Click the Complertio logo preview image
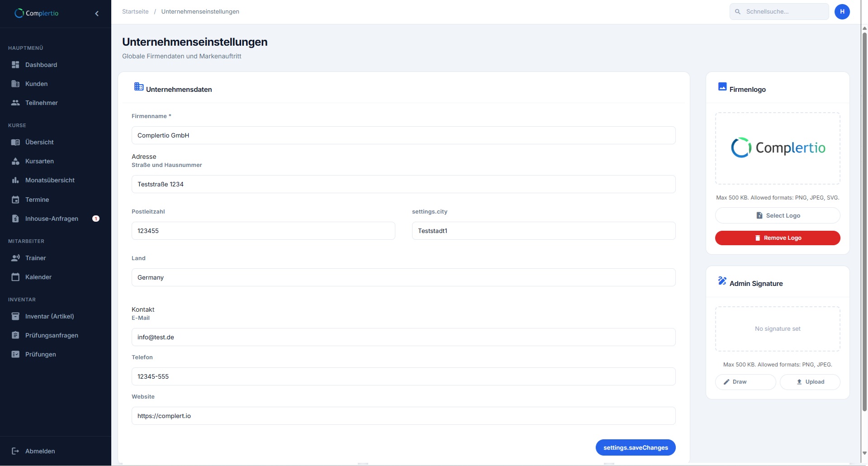 pyautogui.click(x=778, y=147)
